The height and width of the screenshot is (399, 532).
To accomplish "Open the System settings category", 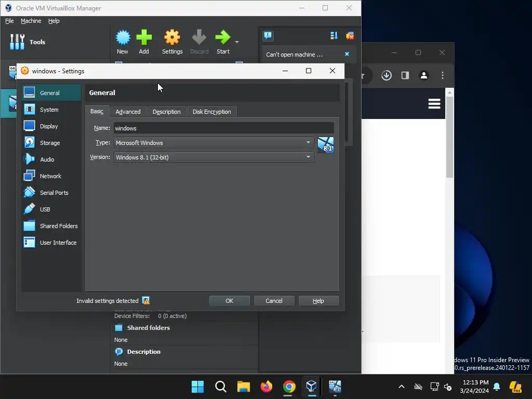I will pyautogui.click(x=51, y=109).
